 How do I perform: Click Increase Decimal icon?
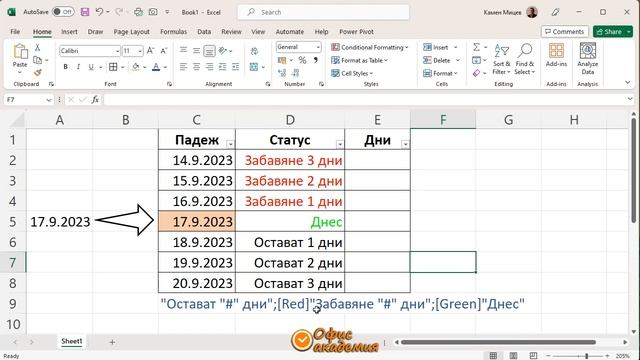pyautogui.click(x=282, y=73)
